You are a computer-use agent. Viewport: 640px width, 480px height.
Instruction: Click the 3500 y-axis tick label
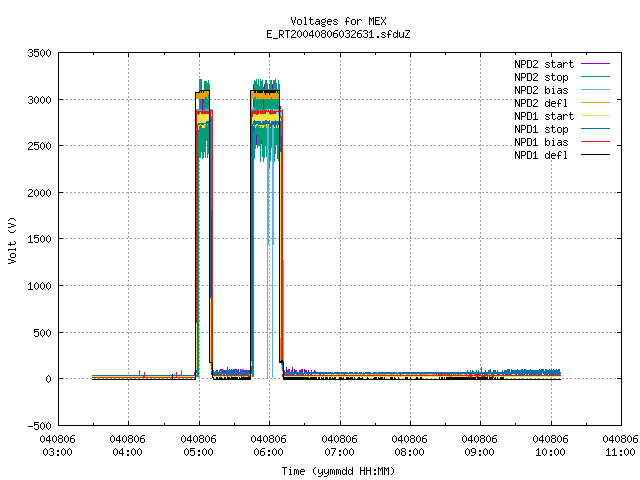tap(40, 53)
